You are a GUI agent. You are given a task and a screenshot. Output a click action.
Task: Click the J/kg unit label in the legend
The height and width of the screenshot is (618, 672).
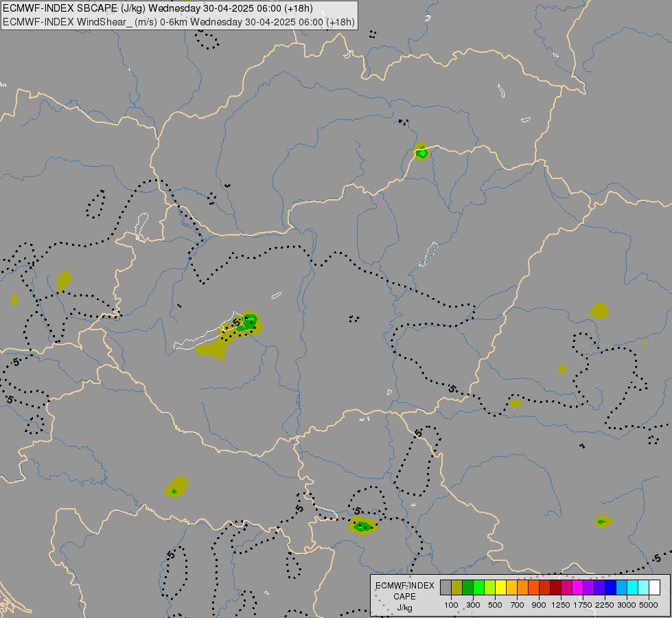pyautogui.click(x=404, y=608)
